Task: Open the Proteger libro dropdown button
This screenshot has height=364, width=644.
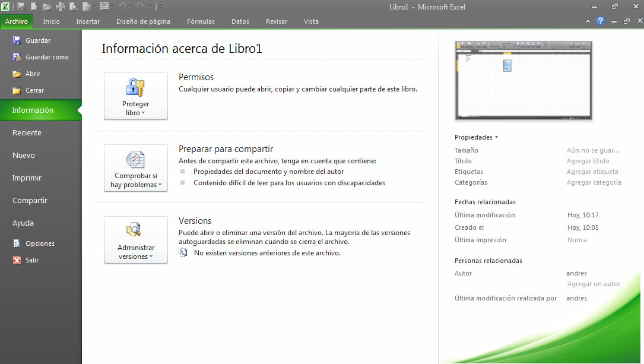Action: (x=136, y=96)
